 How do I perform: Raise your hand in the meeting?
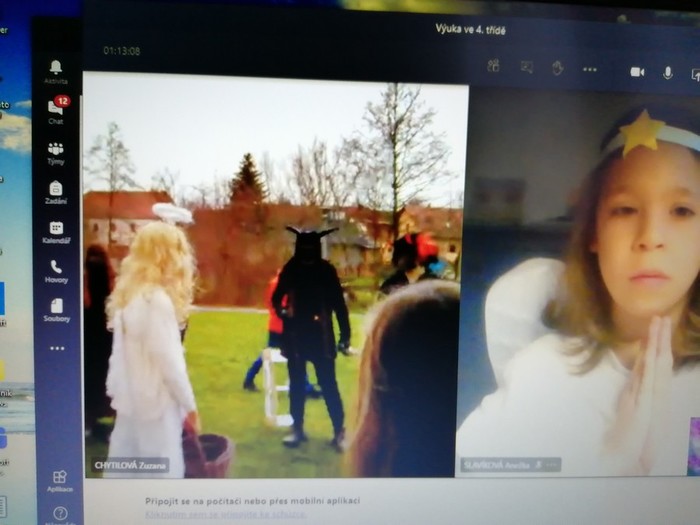pos(558,68)
